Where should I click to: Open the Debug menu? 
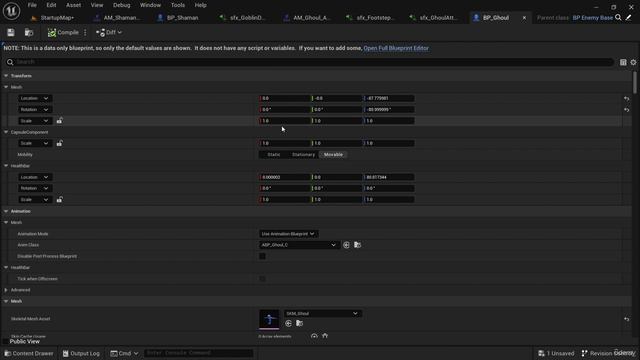click(x=121, y=5)
